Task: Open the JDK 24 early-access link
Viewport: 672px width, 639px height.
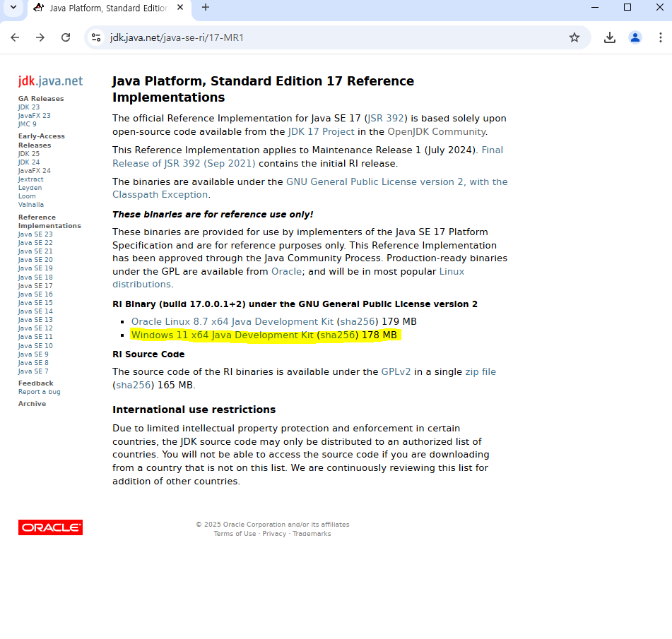Action: tap(29, 162)
